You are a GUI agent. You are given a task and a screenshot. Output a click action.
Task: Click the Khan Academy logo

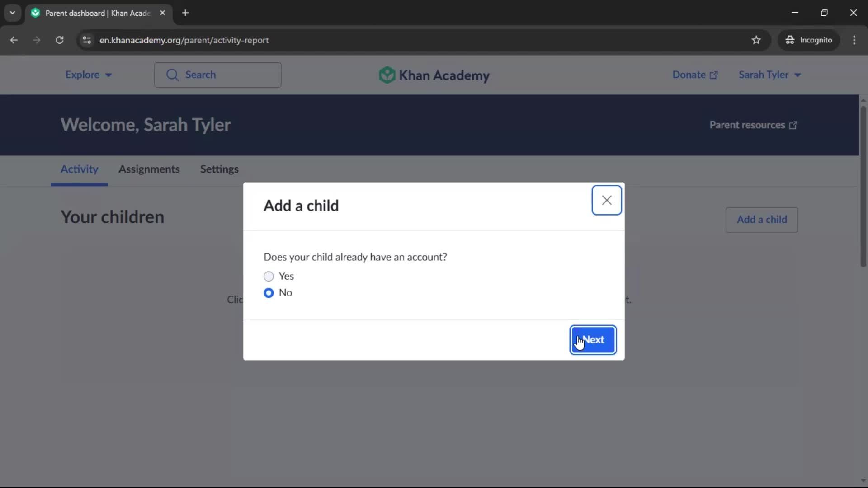(434, 75)
